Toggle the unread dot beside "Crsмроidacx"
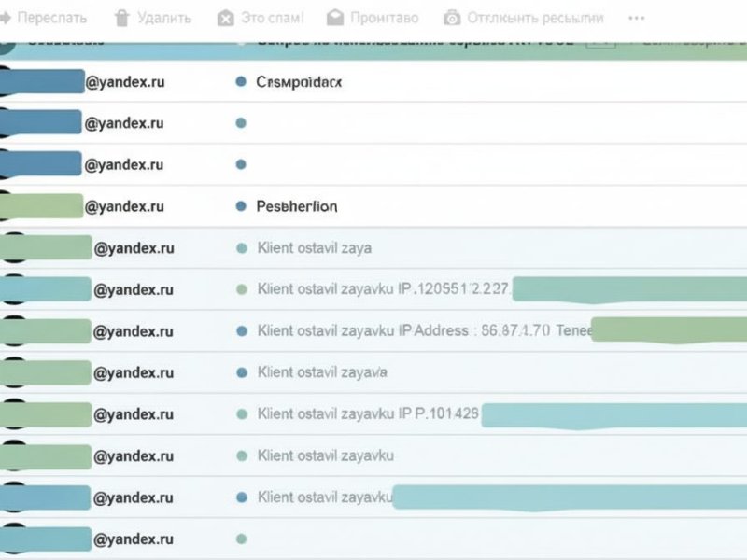The image size is (747, 560). pyautogui.click(x=241, y=82)
